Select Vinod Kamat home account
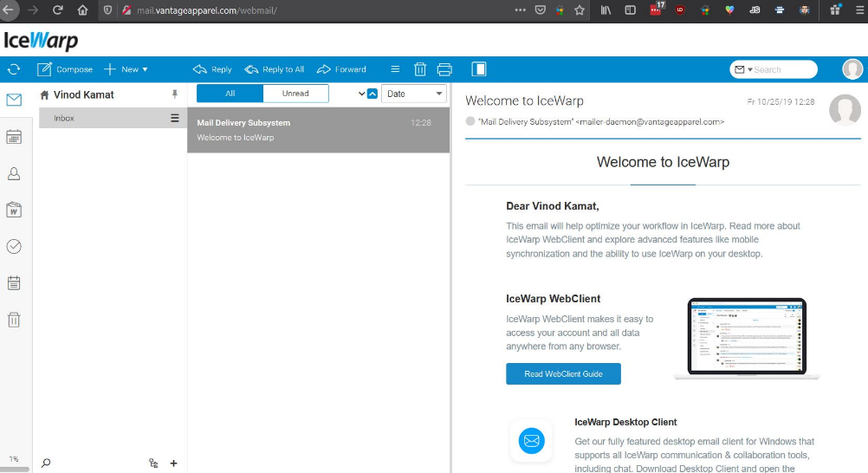The width and height of the screenshot is (868, 473). coord(77,94)
